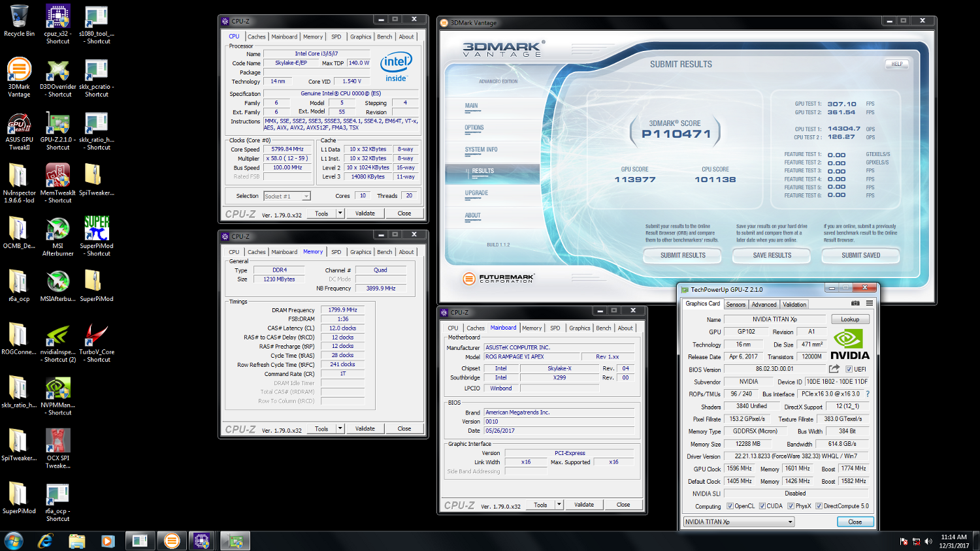Launch the cpuz_x32 shortcut on desktop

click(x=57, y=24)
